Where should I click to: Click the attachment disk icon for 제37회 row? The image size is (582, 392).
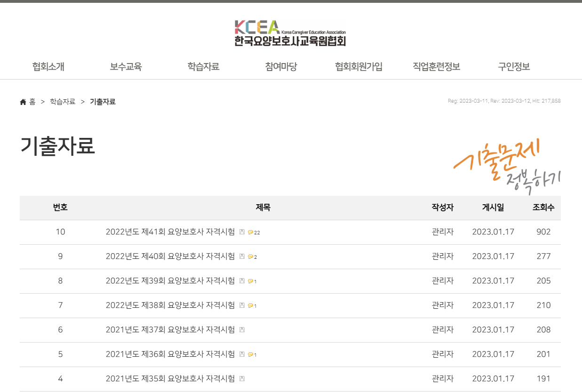point(242,330)
